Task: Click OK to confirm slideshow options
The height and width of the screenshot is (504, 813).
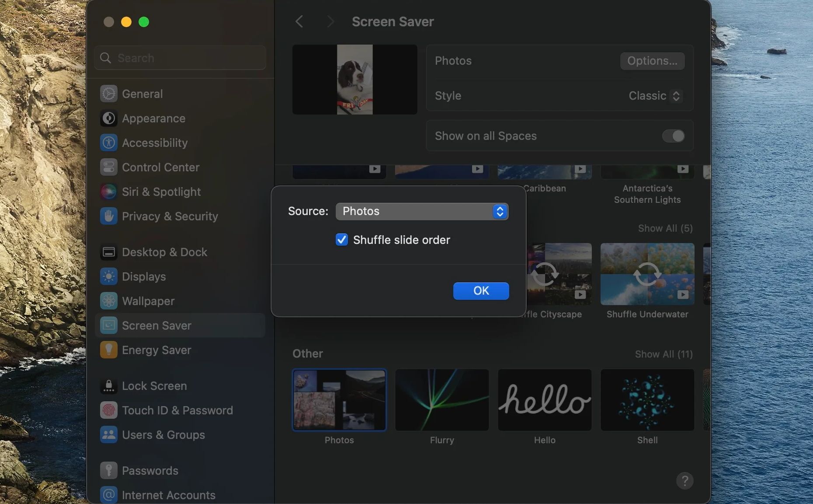Action: (481, 291)
